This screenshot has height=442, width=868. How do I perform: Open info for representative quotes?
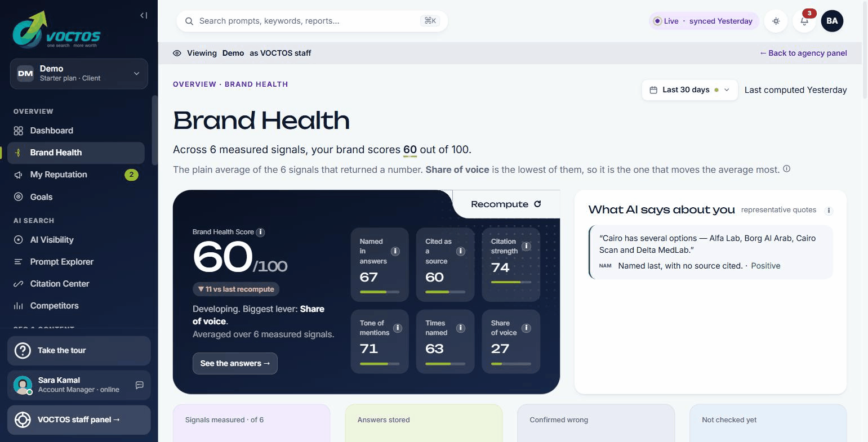click(x=829, y=211)
